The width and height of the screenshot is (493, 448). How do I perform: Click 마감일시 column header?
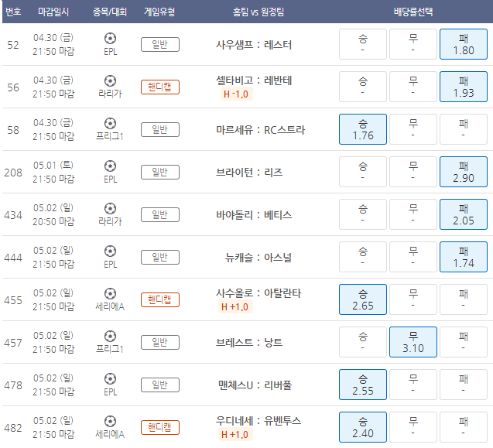[53, 12]
